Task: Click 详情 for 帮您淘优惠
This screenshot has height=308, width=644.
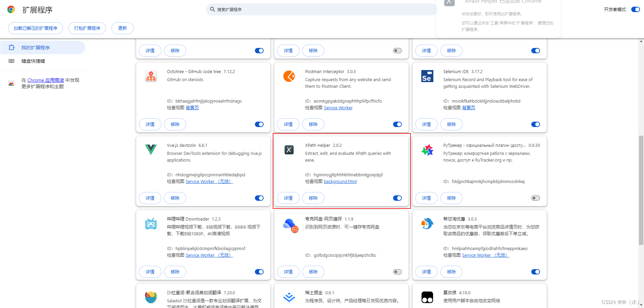Action: 426,272
